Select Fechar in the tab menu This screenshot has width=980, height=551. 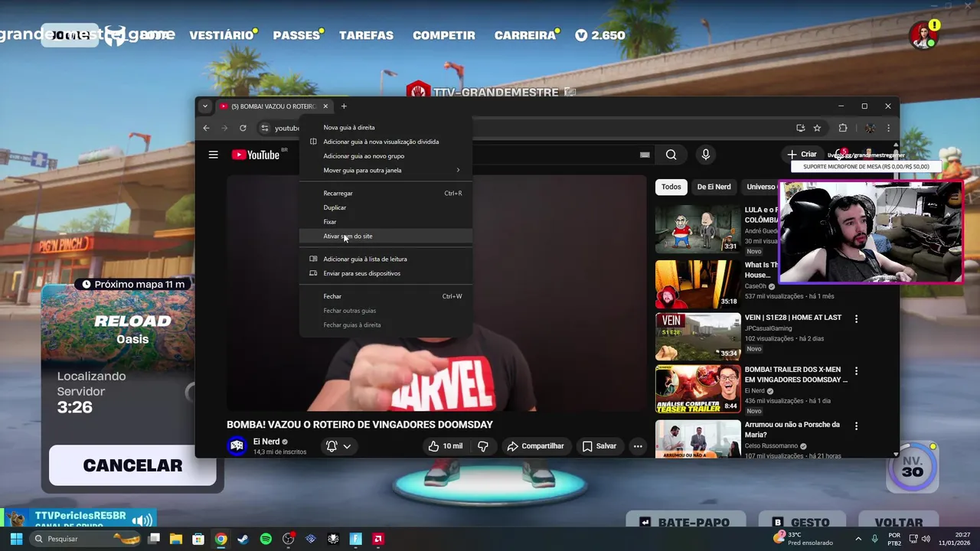tap(386, 296)
